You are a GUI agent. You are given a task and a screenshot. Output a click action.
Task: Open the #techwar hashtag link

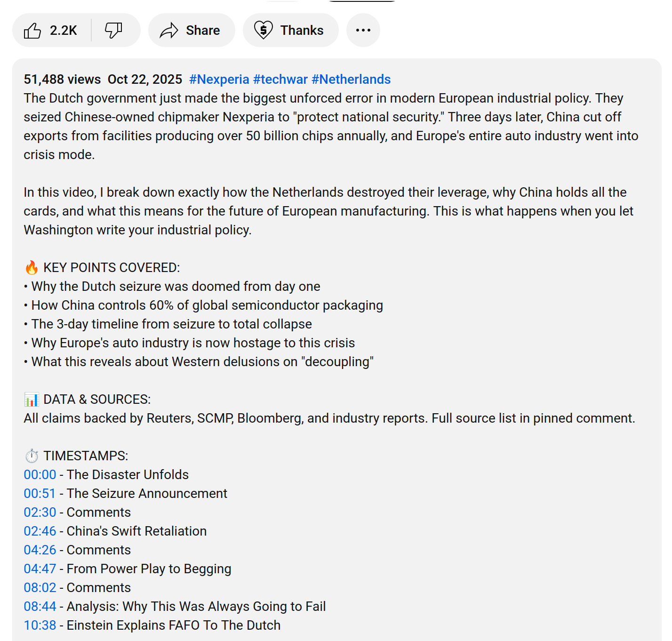coord(280,79)
